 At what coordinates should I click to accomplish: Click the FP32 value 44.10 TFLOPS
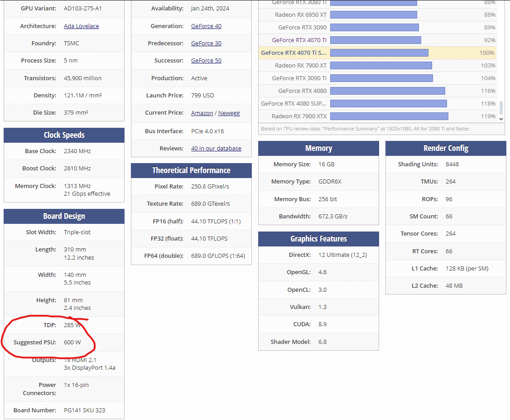pyautogui.click(x=209, y=238)
